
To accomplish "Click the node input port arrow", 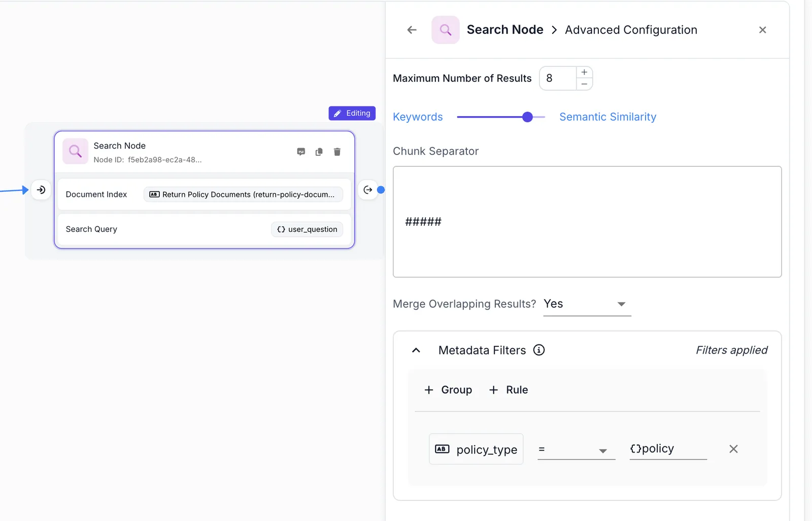I will tap(41, 190).
